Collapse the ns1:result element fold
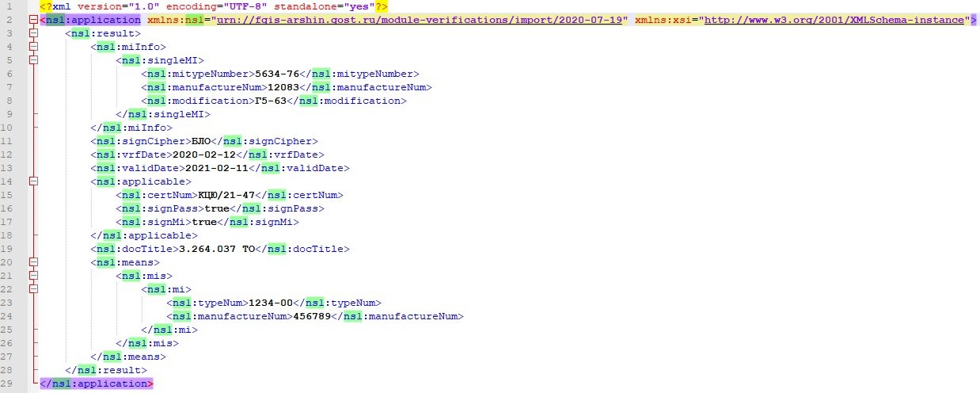The width and height of the screenshot is (980, 393). [32, 33]
